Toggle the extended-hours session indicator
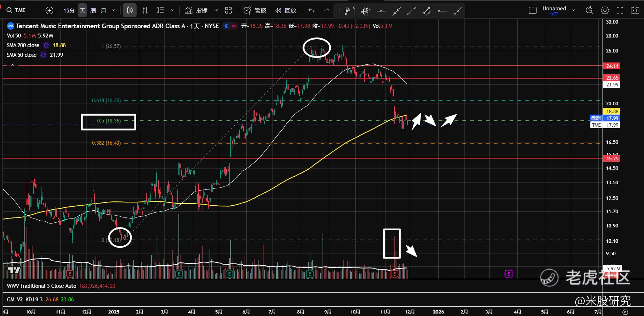Viewport: 644px width, 316px height. pyautogui.click(x=226, y=26)
